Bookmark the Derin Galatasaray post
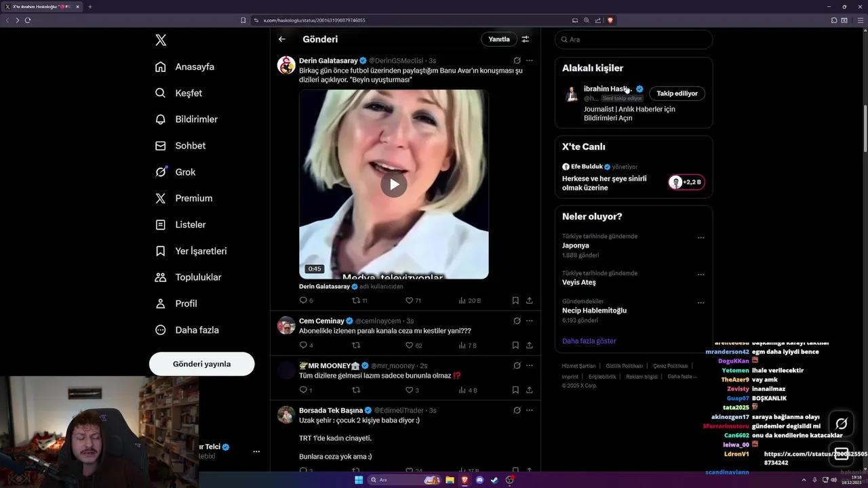 pyautogui.click(x=515, y=300)
